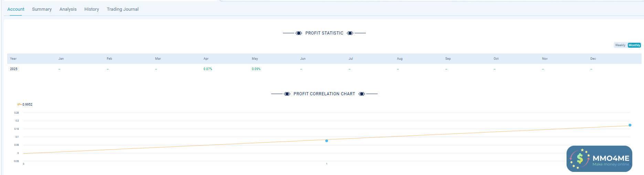Switch profit statistic to Weekly view
This screenshot has height=175, width=644.
coord(620,45)
